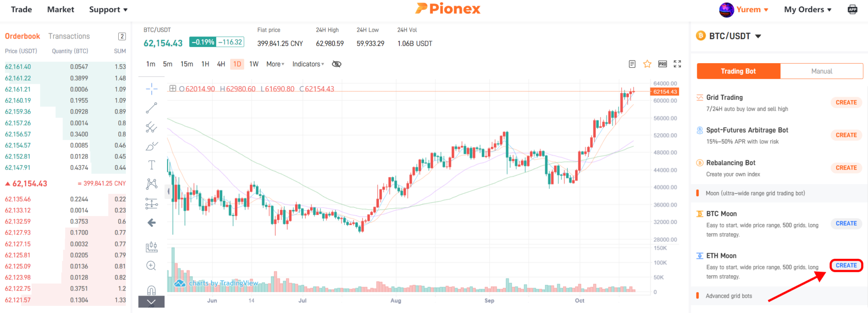Select the Trend Line drawing tool
The width and height of the screenshot is (868, 313).
[151, 109]
